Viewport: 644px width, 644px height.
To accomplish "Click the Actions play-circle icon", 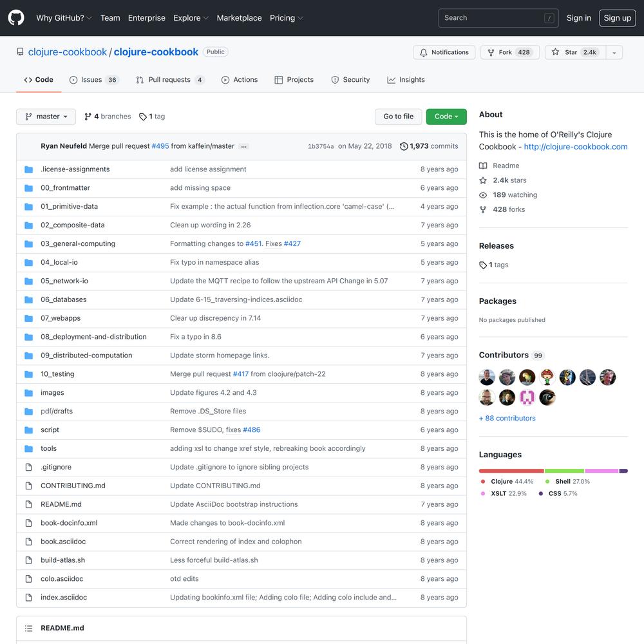I will 225,80.
